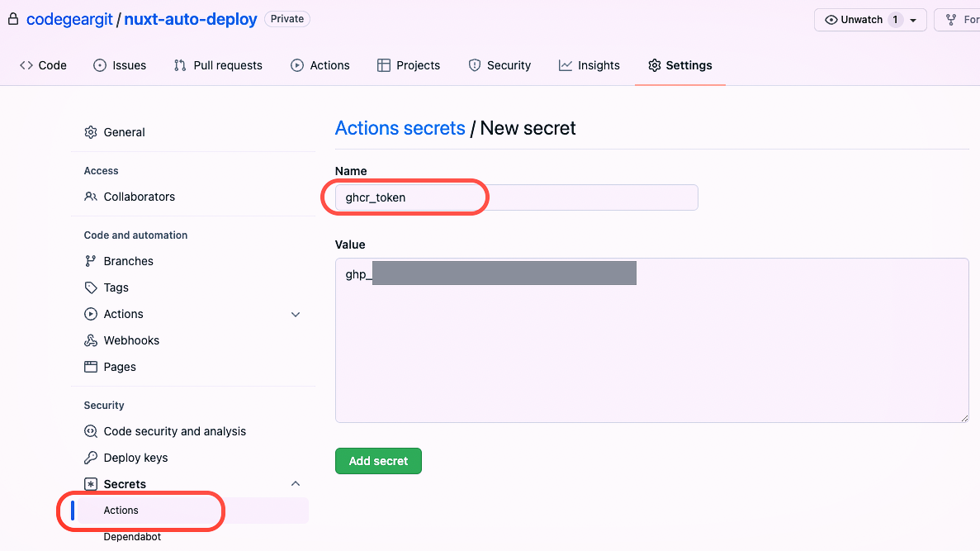Click the Add secret button
Viewport: 980px width, 551px height.
(378, 461)
